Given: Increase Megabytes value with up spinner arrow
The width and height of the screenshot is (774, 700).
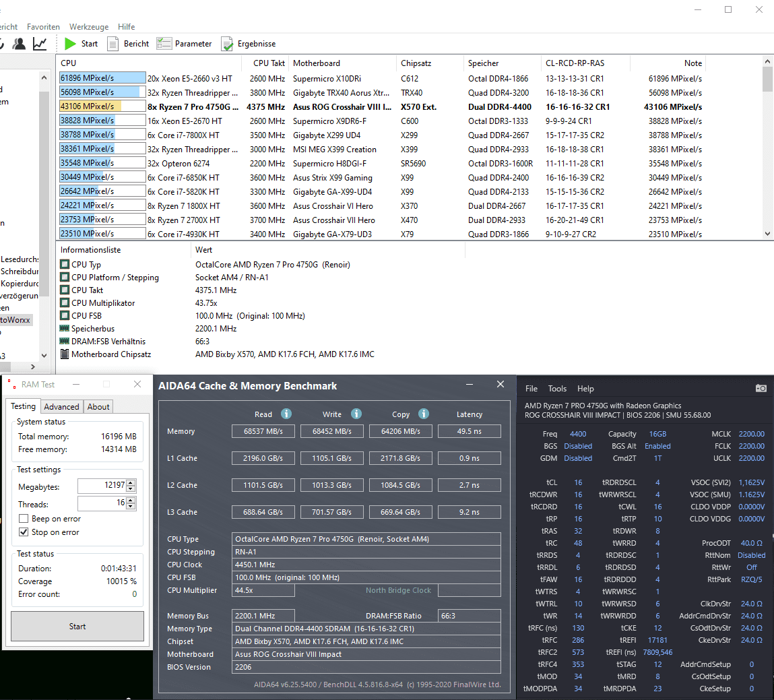Looking at the screenshot, I should 130,483.
